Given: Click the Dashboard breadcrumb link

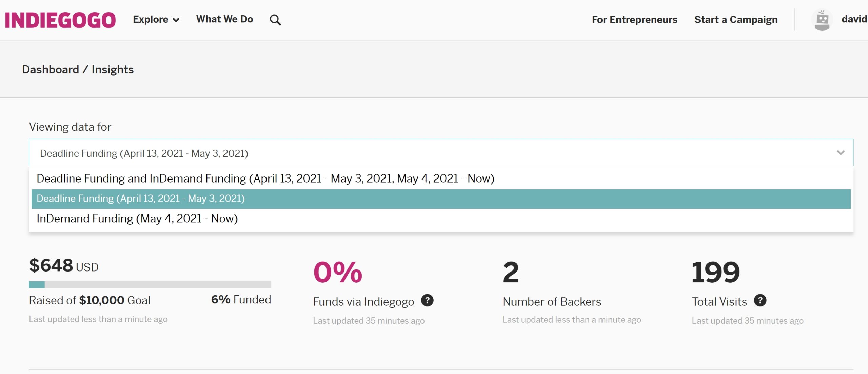Looking at the screenshot, I should [51, 69].
